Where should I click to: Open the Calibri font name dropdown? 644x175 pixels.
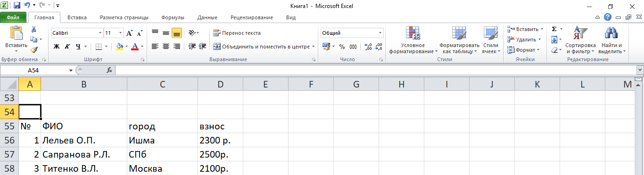click(x=100, y=33)
